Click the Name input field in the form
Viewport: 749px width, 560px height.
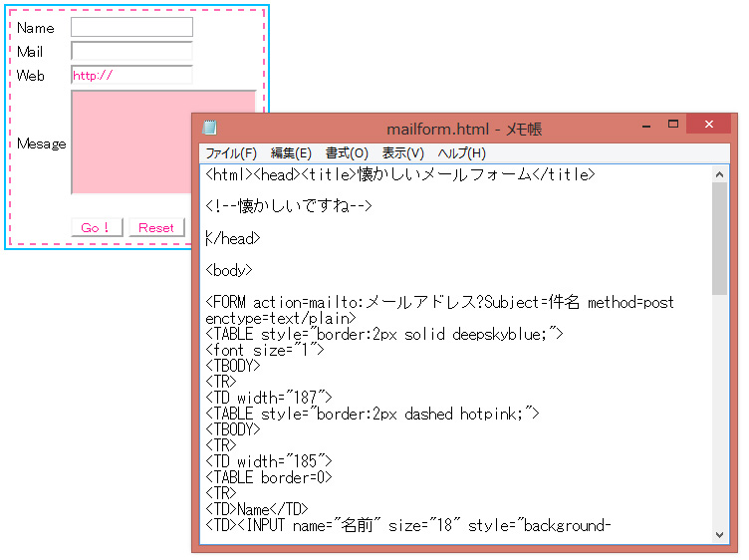[x=131, y=27]
